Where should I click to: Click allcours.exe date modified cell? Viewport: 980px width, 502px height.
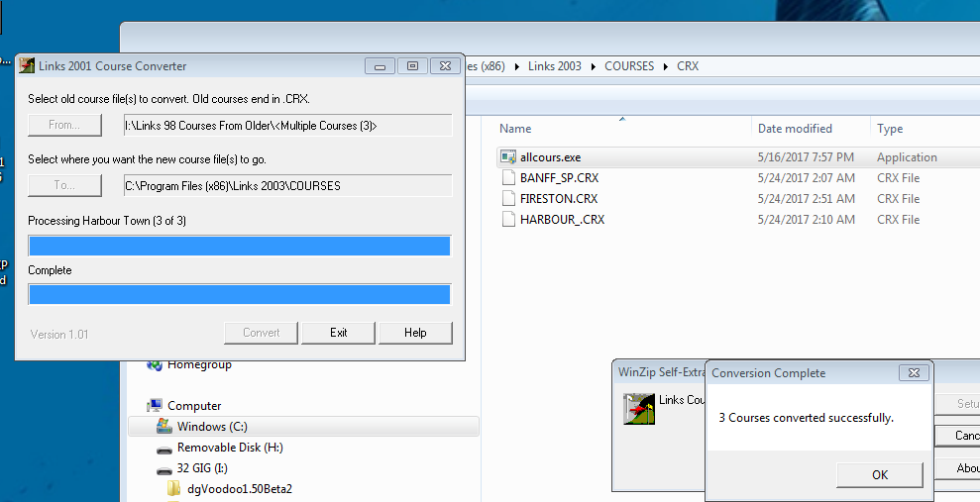point(806,157)
